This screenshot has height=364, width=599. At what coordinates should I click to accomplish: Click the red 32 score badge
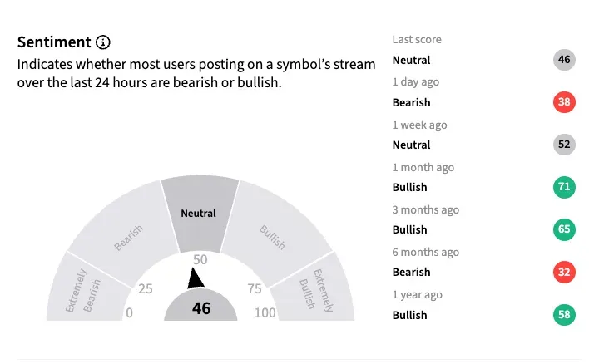[564, 272]
